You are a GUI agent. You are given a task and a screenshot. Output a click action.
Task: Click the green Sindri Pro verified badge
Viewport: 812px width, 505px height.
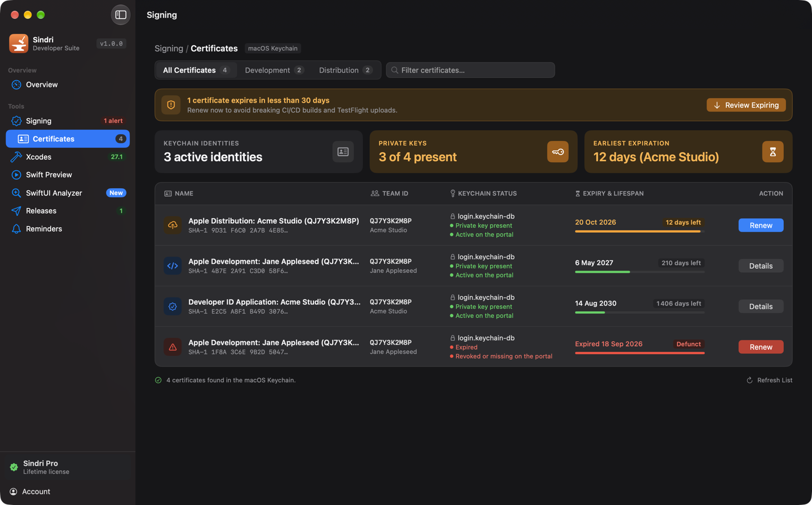14,467
